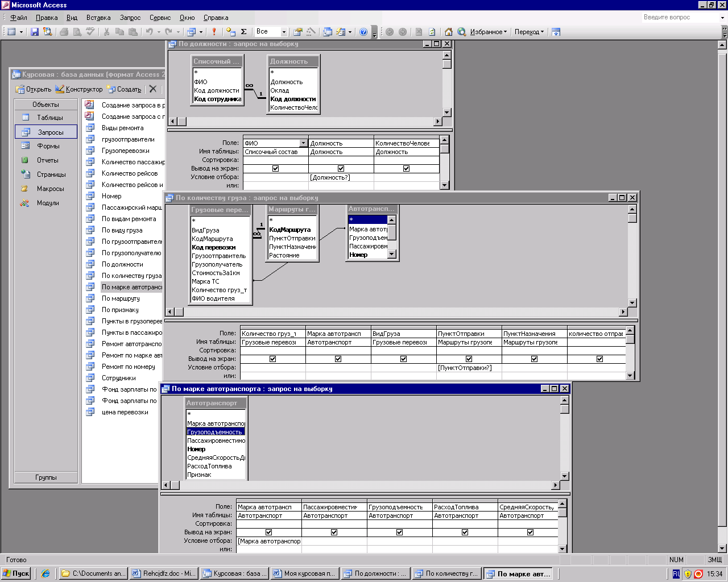The image size is (728, 582).
Task: Toggle show checkbox for РасходТоплива column
Action: [x=465, y=533]
